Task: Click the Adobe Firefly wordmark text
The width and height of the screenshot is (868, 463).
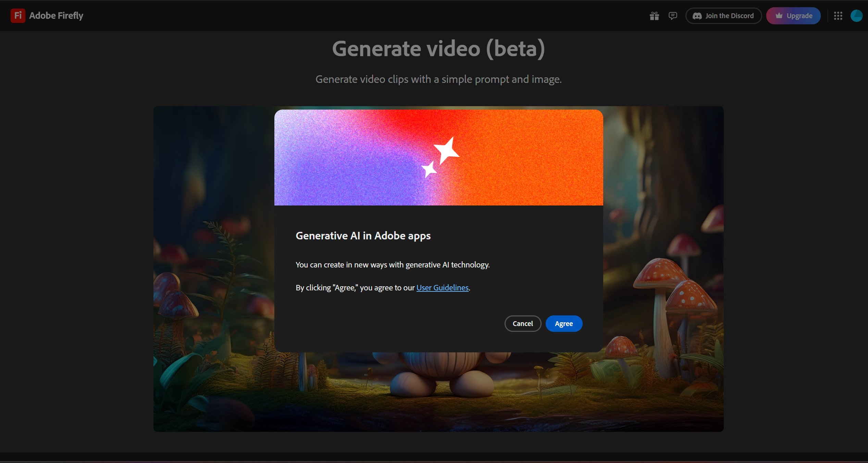Action: (56, 16)
